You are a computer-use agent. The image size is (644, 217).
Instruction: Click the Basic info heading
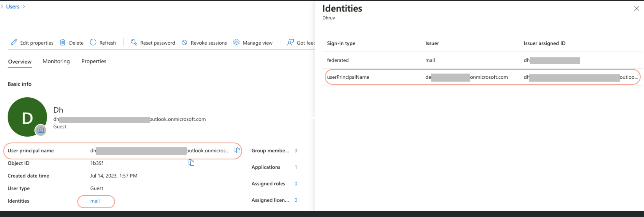[x=19, y=84]
